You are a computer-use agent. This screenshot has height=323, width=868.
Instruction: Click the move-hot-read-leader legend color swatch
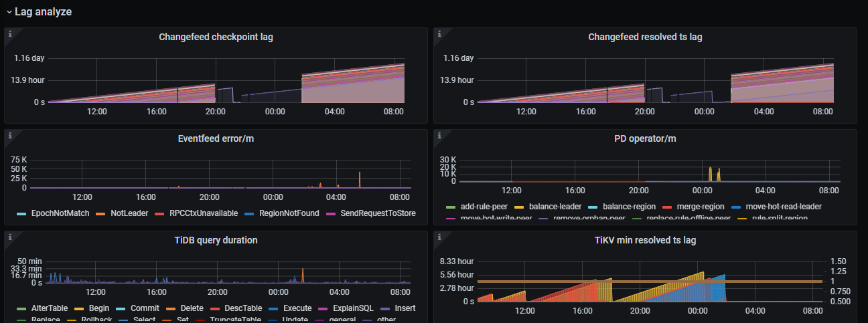point(735,207)
